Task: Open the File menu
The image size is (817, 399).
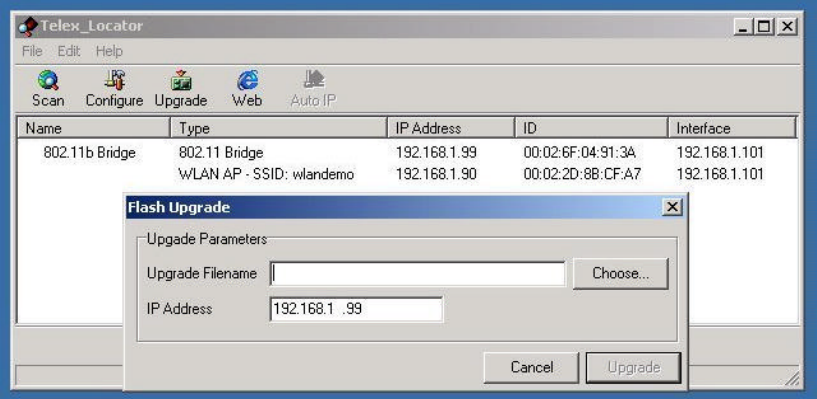Action: click(x=32, y=51)
